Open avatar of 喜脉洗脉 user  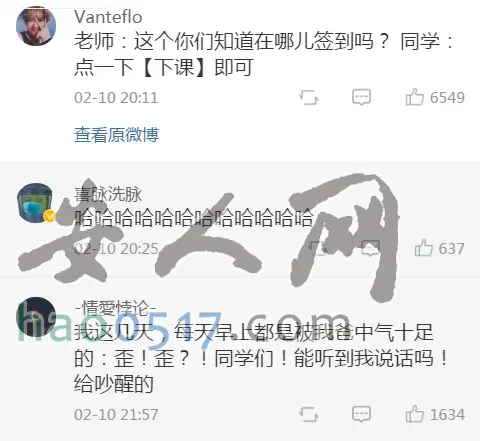pos(36,203)
